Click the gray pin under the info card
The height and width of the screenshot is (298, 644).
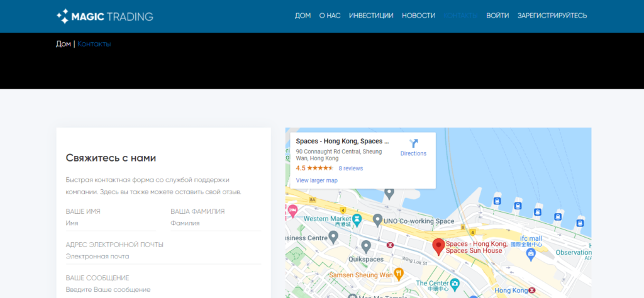tap(389, 193)
